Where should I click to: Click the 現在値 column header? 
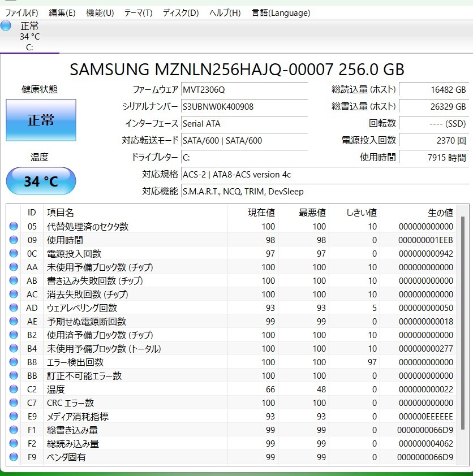click(252, 213)
